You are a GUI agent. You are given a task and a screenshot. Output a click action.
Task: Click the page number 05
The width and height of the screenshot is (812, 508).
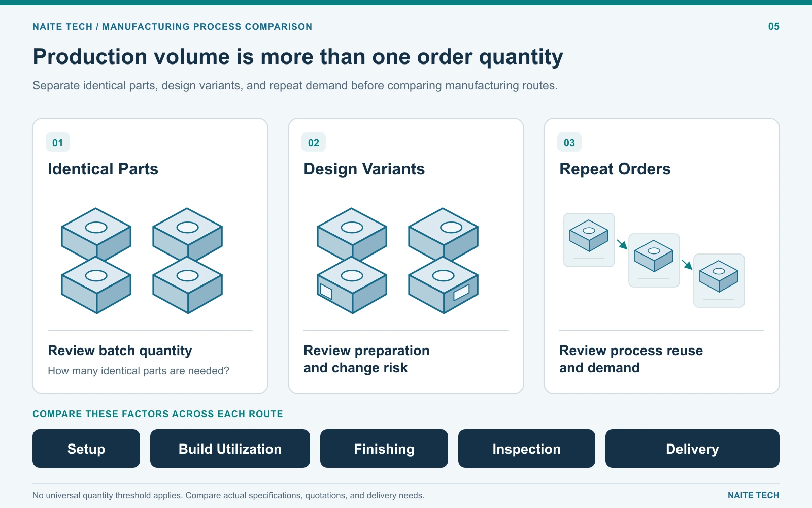point(774,27)
